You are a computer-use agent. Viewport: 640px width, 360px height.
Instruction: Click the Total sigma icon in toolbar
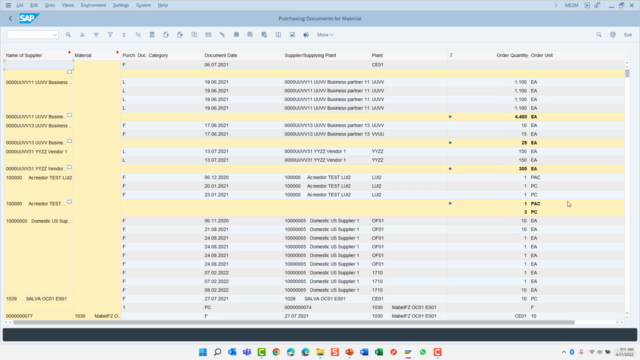[x=124, y=35]
